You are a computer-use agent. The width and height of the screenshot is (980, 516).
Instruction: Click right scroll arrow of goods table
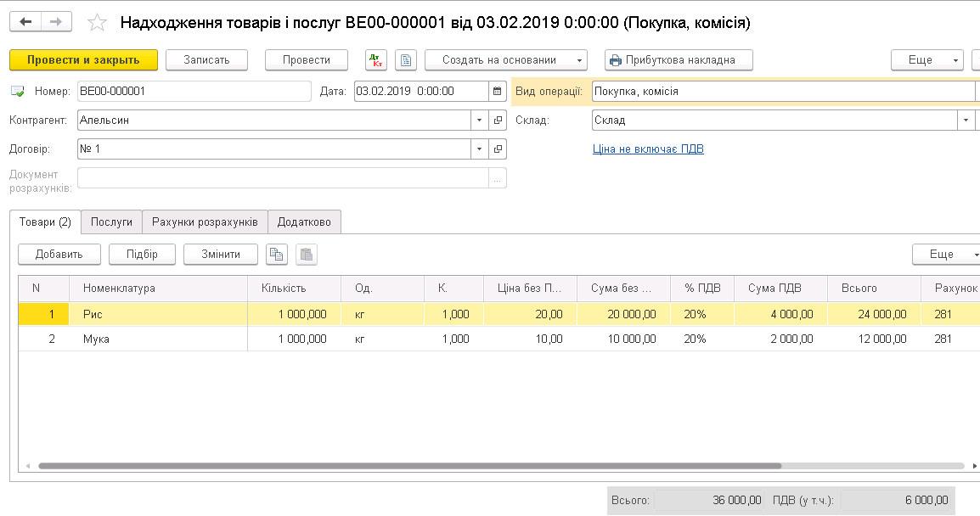tap(974, 466)
